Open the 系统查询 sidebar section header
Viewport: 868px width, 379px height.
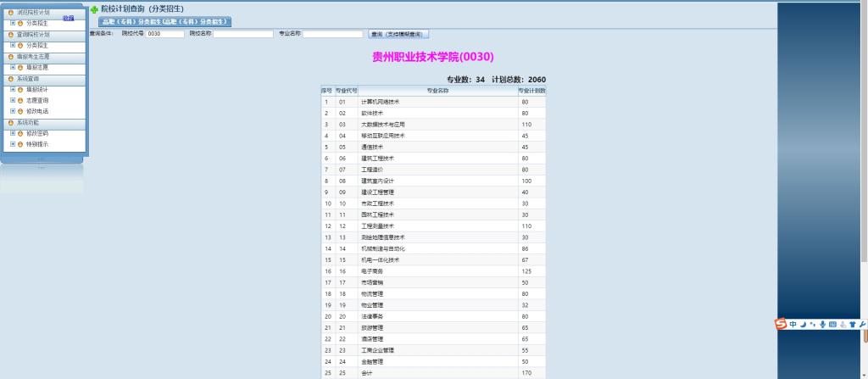point(29,78)
